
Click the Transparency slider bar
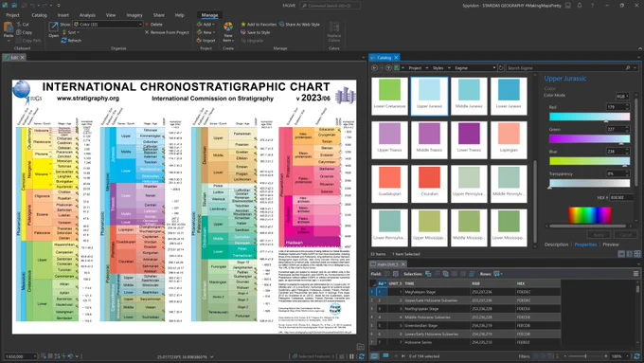(x=589, y=183)
